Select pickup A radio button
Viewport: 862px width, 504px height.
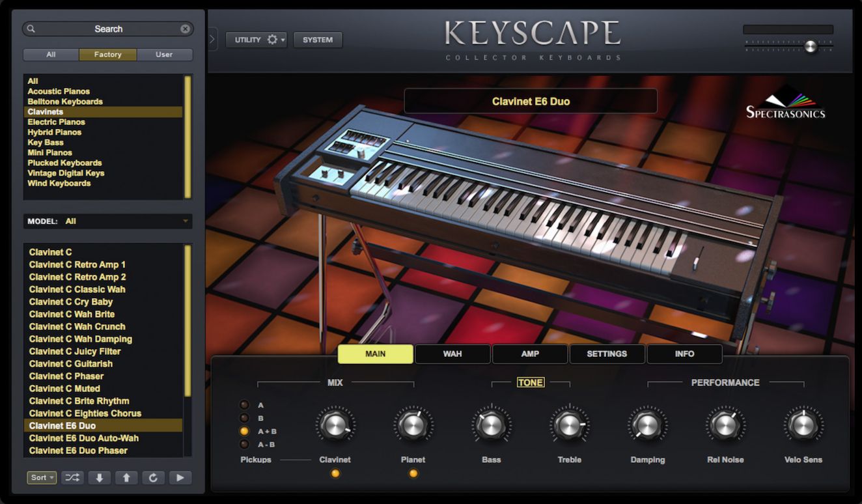245,405
